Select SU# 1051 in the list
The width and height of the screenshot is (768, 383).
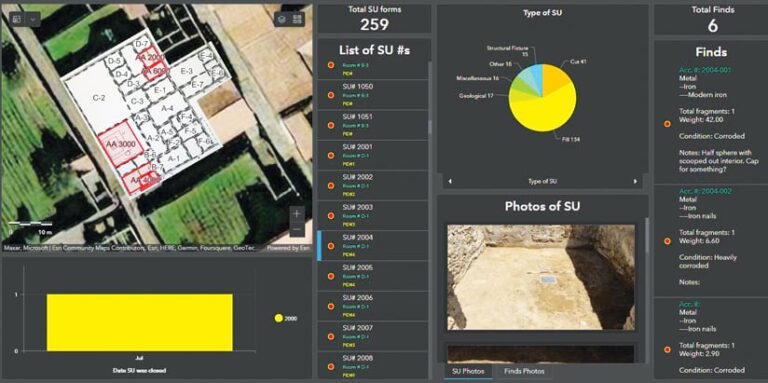373,125
